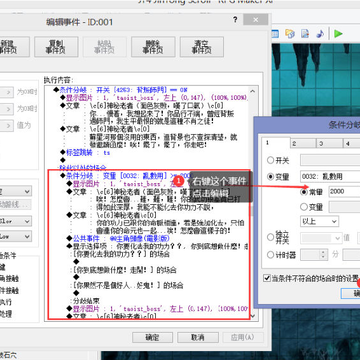Click the first condition selector button beside 为ON时
360x360 pixels.
coord(7,92)
